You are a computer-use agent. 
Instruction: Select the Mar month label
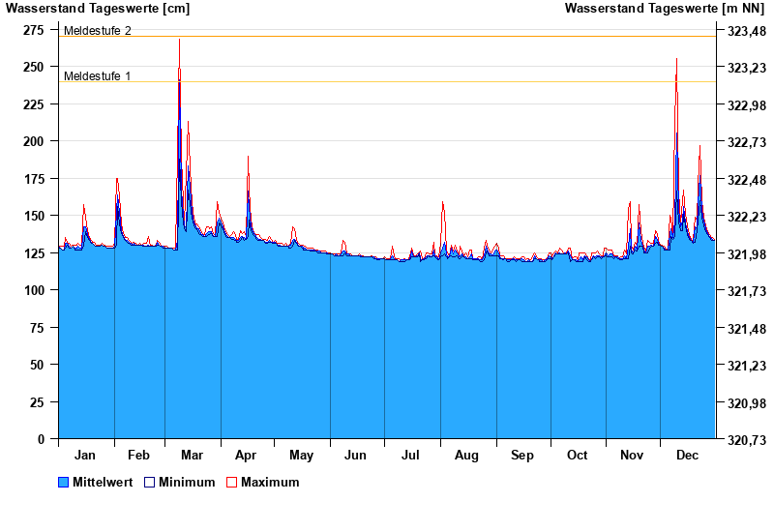pos(192,456)
